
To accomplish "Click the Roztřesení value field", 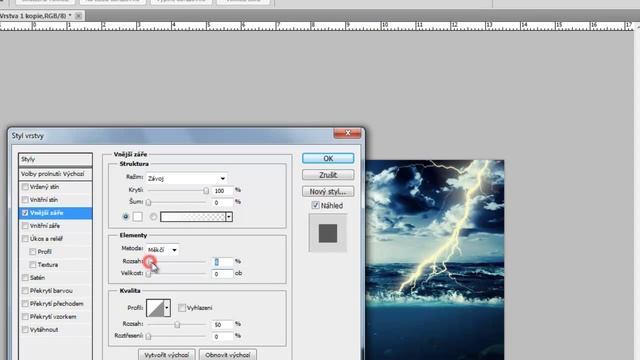I will 222,336.
